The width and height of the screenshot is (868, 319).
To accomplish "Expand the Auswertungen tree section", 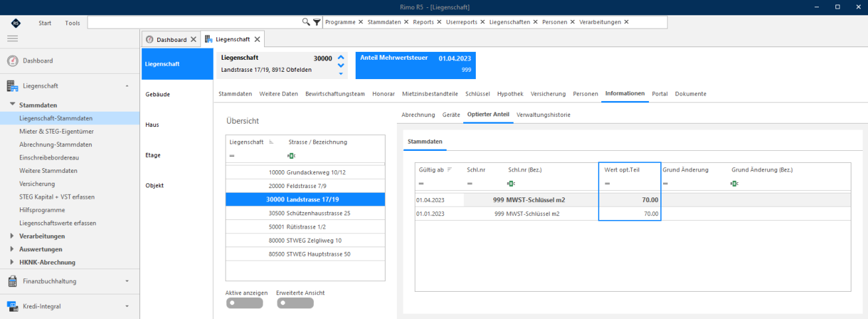I will (13, 249).
